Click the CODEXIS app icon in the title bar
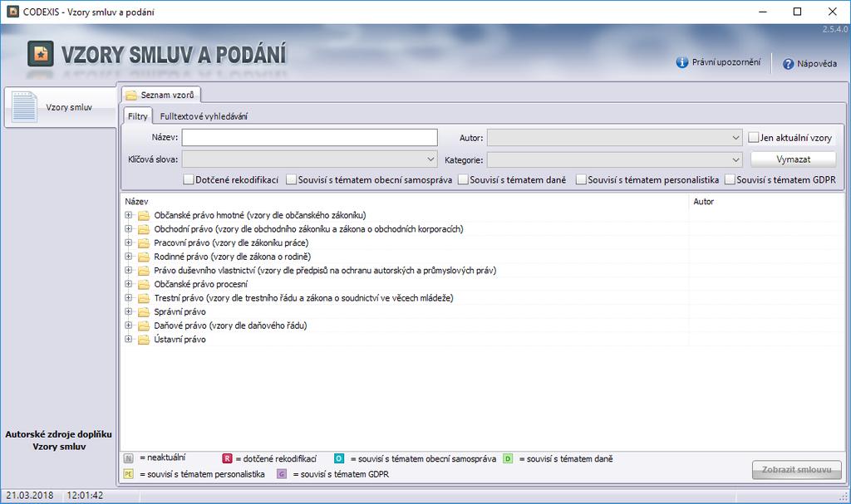 point(12,12)
